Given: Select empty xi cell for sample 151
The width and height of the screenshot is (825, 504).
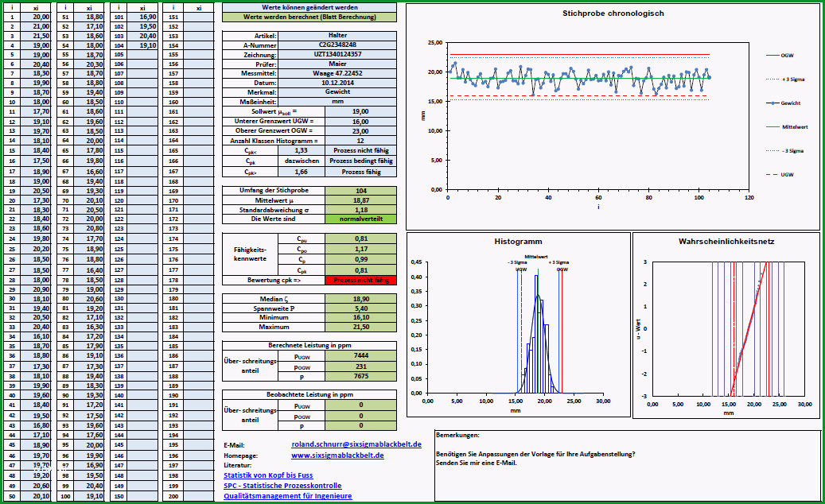Looking at the screenshot, I should (x=199, y=17).
